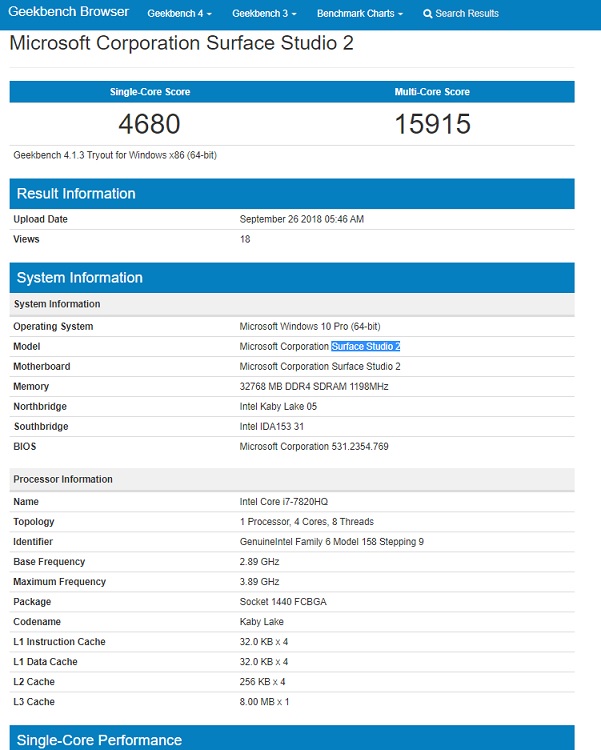
Task: Select the views count 18
Action: pos(245,239)
